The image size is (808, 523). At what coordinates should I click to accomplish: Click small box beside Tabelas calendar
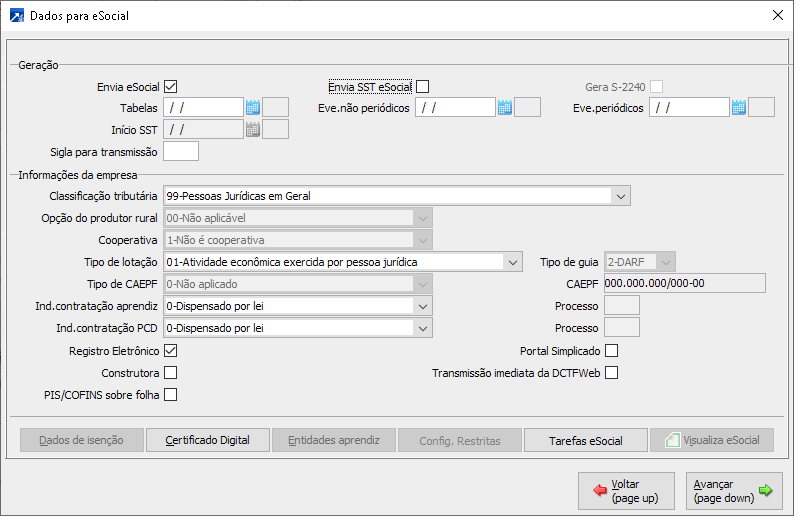275,108
